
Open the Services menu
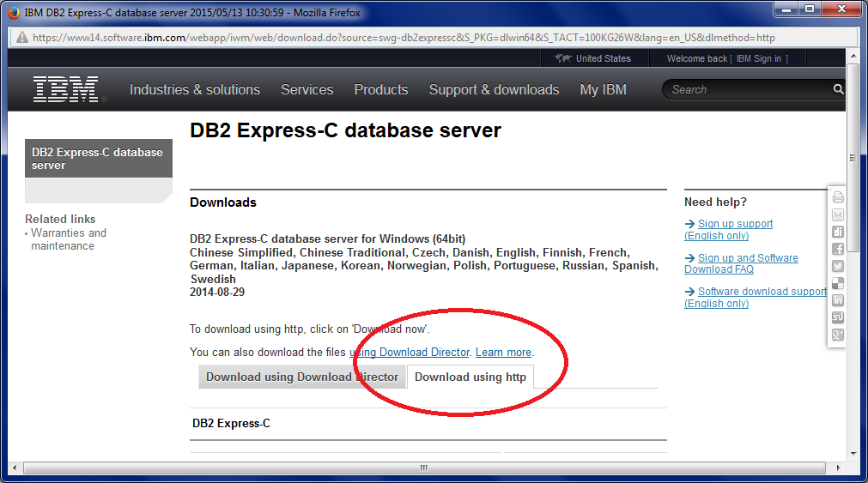307,89
